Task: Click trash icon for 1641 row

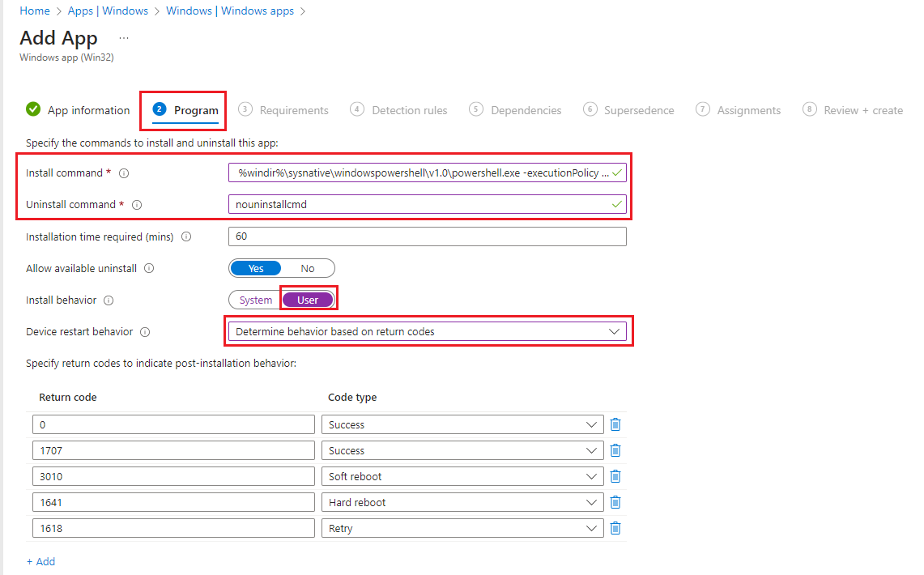Action: [x=615, y=502]
